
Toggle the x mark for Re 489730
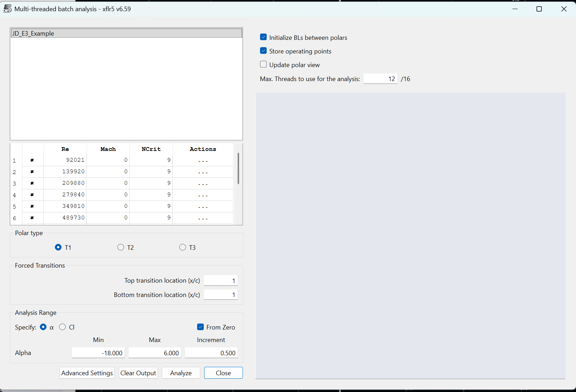click(x=32, y=218)
